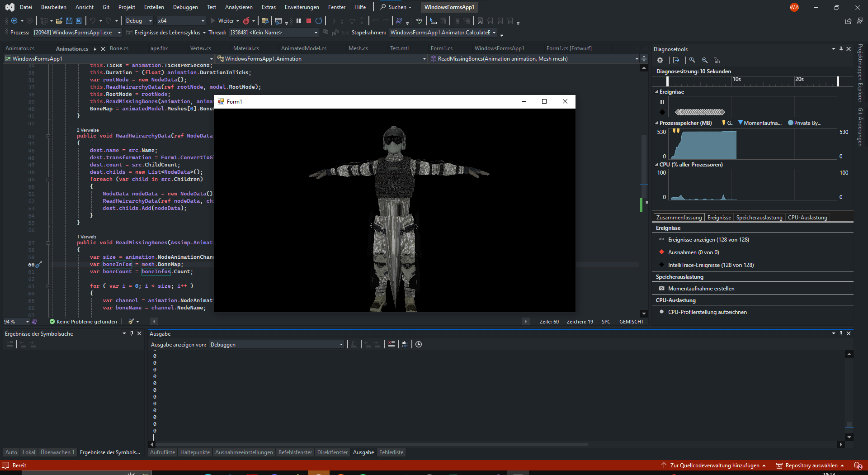Click the right timeline selection handle in Diagnosetools
The image size is (868, 475).
coord(838,81)
